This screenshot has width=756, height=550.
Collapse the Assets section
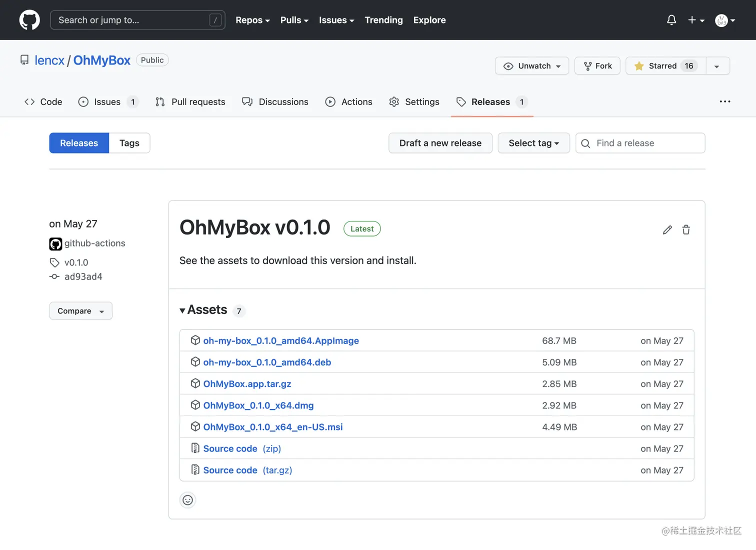pos(203,310)
